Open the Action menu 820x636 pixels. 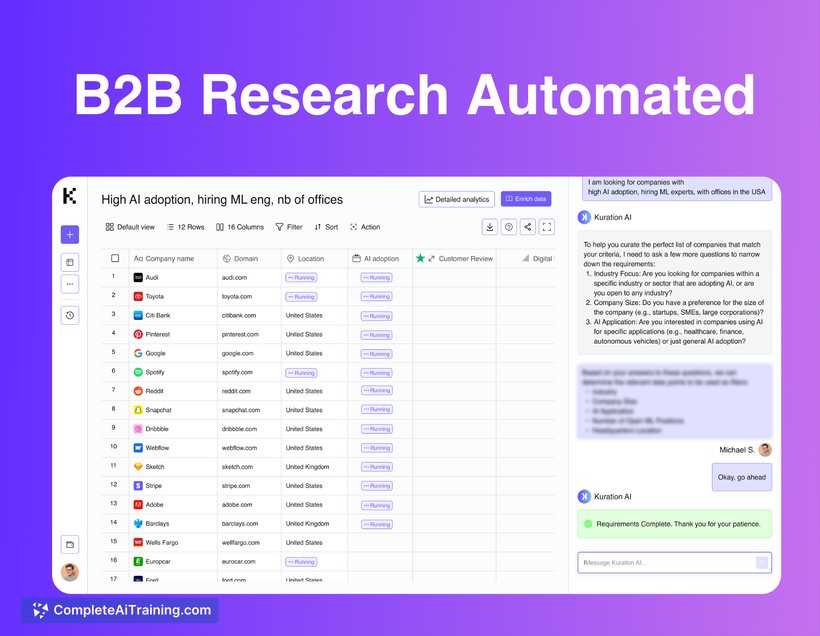365,227
